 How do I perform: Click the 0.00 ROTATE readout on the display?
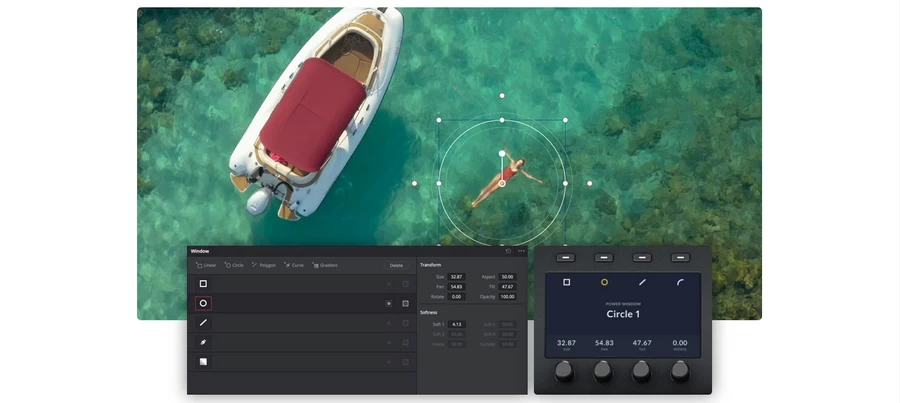pyautogui.click(x=680, y=344)
